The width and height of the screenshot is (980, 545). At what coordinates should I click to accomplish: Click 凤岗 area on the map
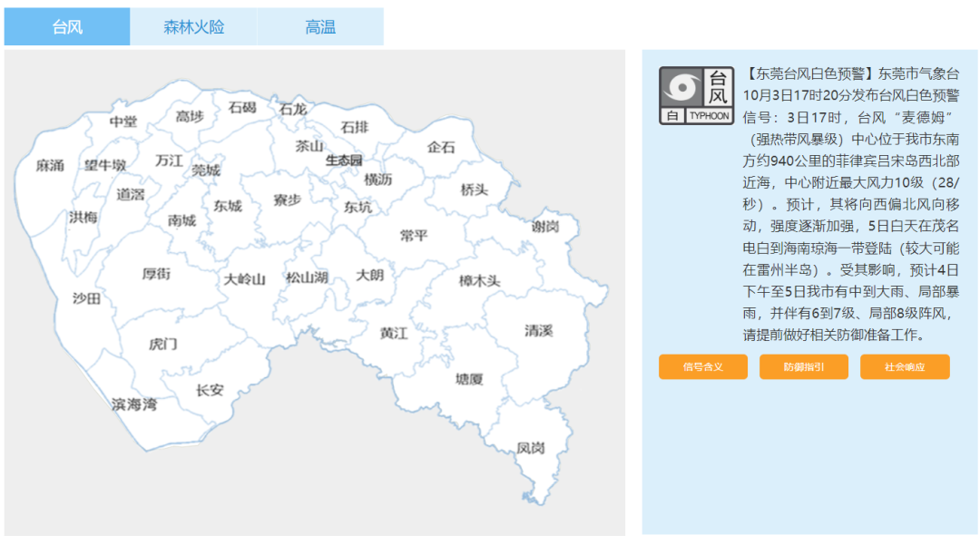(531, 448)
